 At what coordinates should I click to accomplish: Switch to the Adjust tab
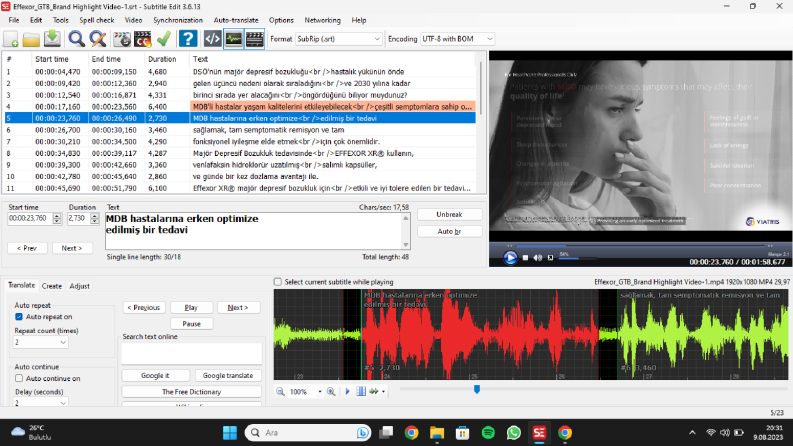pos(79,286)
